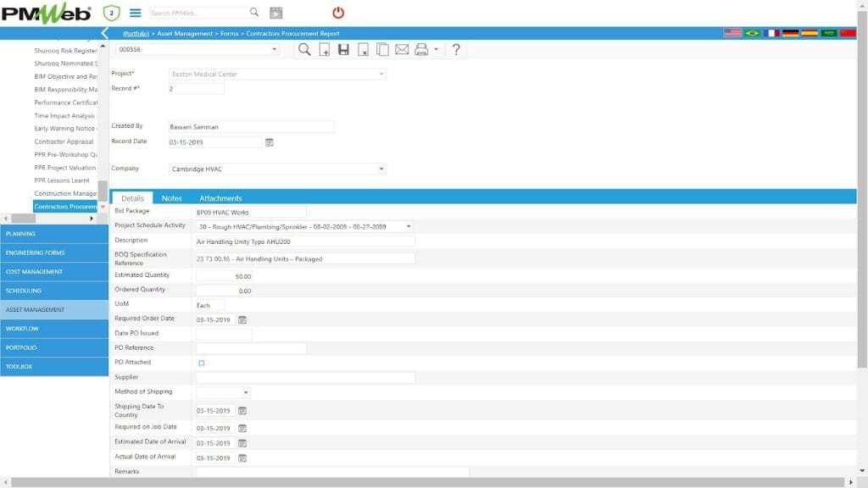Screen dimensions: 868x488
Task: Open the Company dropdown Cambridge HVAC
Action: click(x=381, y=169)
